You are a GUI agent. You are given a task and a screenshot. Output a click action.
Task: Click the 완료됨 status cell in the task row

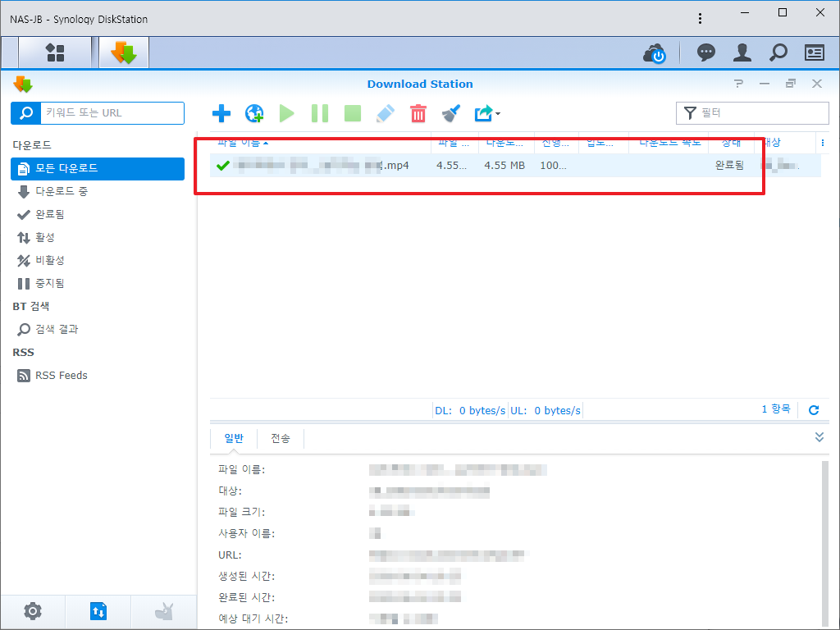click(729, 166)
